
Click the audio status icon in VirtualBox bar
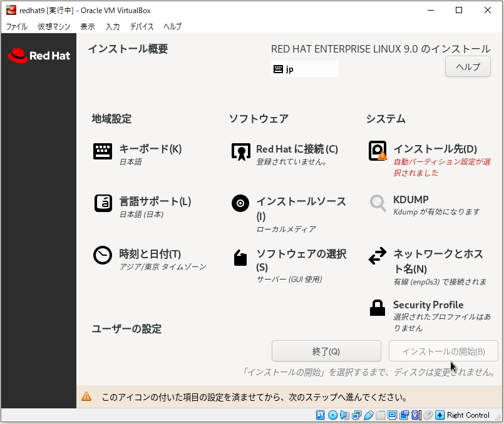click(x=344, y=415)
